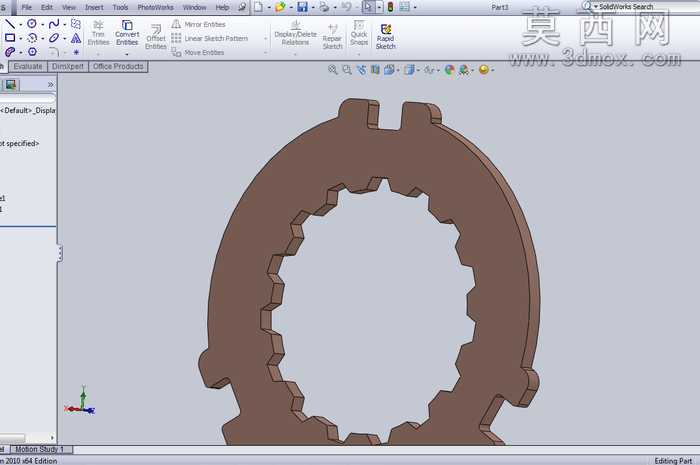
Task: Open Display/Delete Relations
Action: 296,33
